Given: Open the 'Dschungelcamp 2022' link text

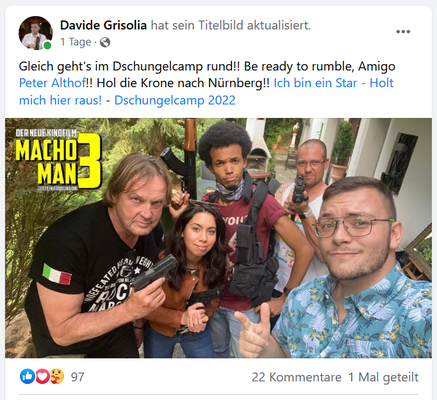Looking at the screenshot, I should tap(175, 100).
